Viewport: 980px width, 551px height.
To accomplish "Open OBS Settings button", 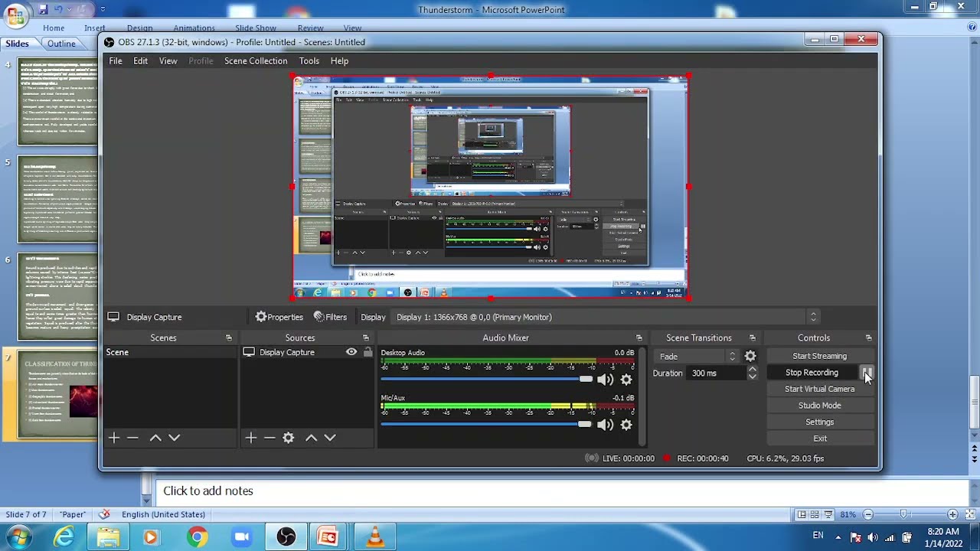I will coord(820,422).
